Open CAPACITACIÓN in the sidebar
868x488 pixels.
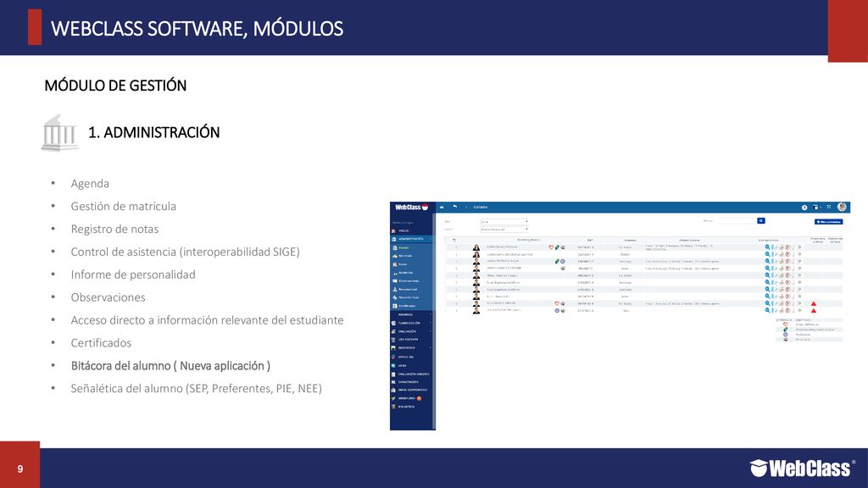click(408, 382)
